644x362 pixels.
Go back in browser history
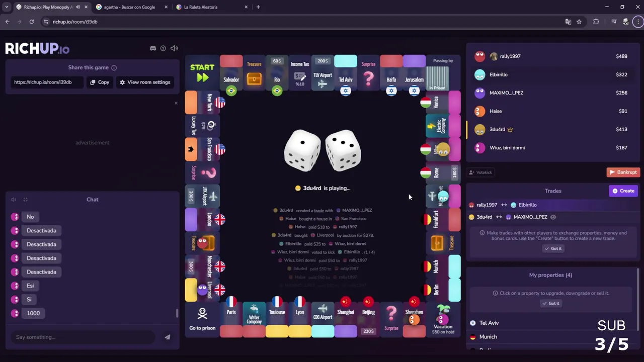(7, 22)
